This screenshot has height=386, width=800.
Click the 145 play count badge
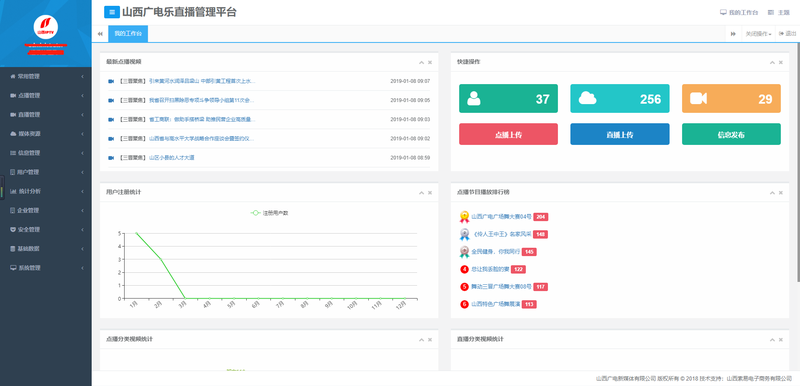tap(529, 252)
